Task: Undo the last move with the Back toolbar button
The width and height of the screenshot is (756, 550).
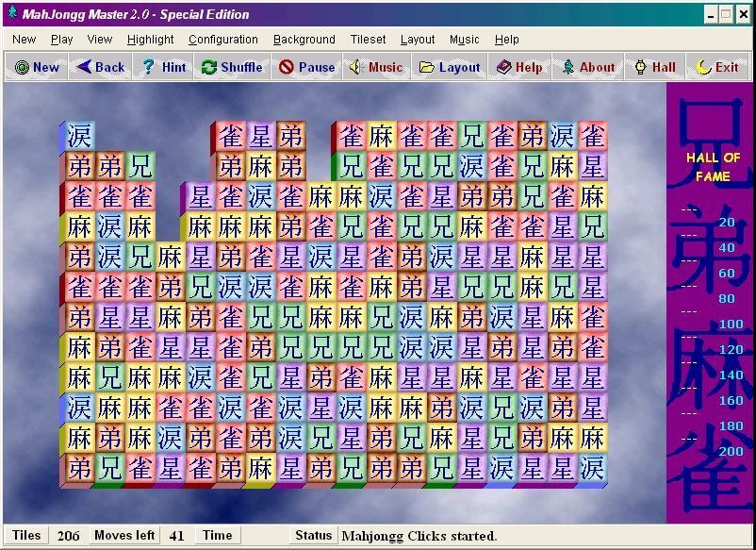Action: 100,67
